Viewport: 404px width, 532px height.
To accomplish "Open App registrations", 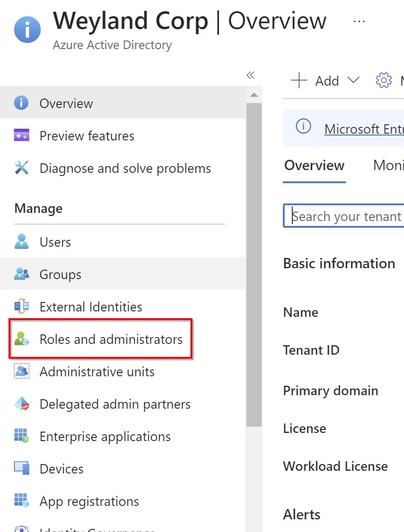I will pyautogui.click(x=123, y=501).
